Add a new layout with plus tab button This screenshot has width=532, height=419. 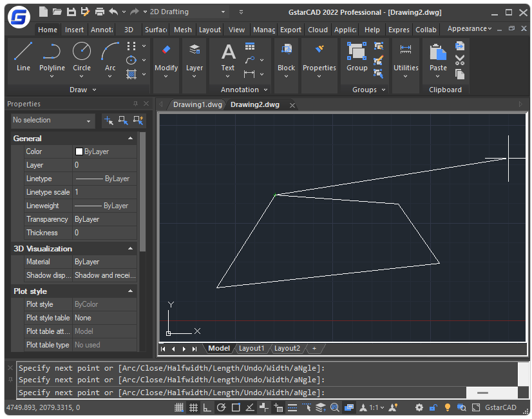(314, 348)
